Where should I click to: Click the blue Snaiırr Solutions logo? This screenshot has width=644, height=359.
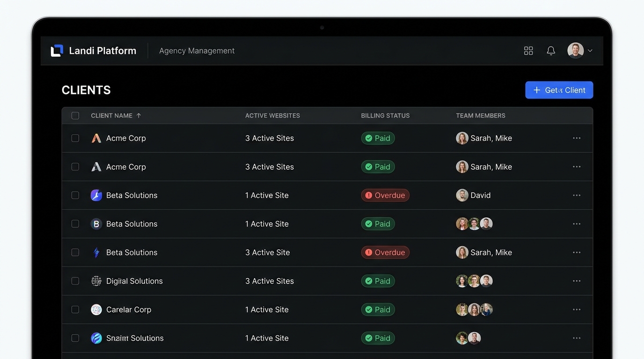pyautogui.click(x=96, y=338)
